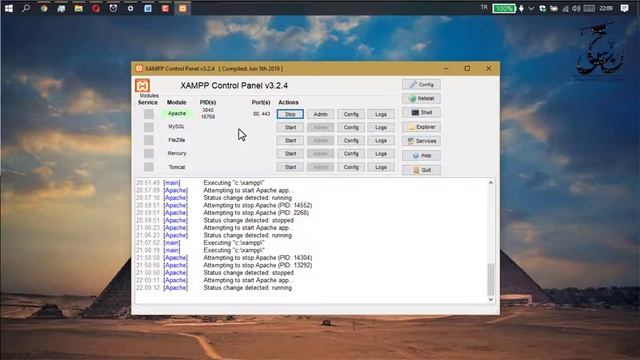Open Chrome from the taskbar
Image resolution: width=640 pixels, height=360 pixels.
(44, 8)
